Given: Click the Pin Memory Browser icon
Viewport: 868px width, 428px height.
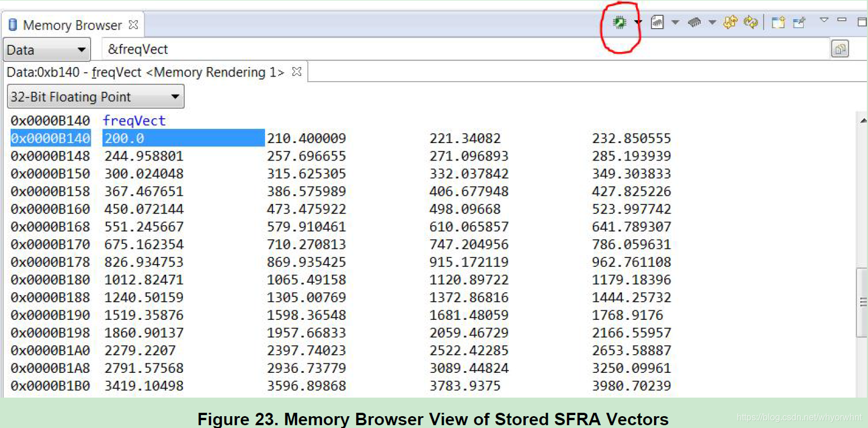Looking at the screenshot, I should [x=799, y=23].
